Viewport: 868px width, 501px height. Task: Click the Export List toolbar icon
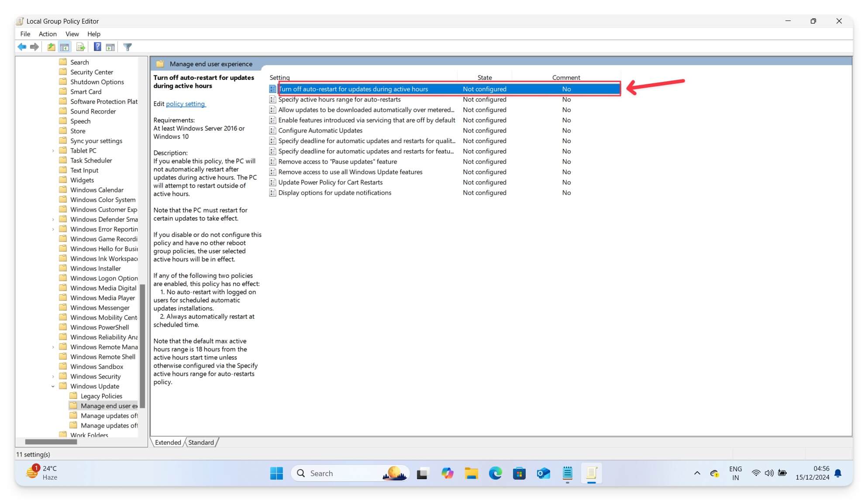(80, 47)
